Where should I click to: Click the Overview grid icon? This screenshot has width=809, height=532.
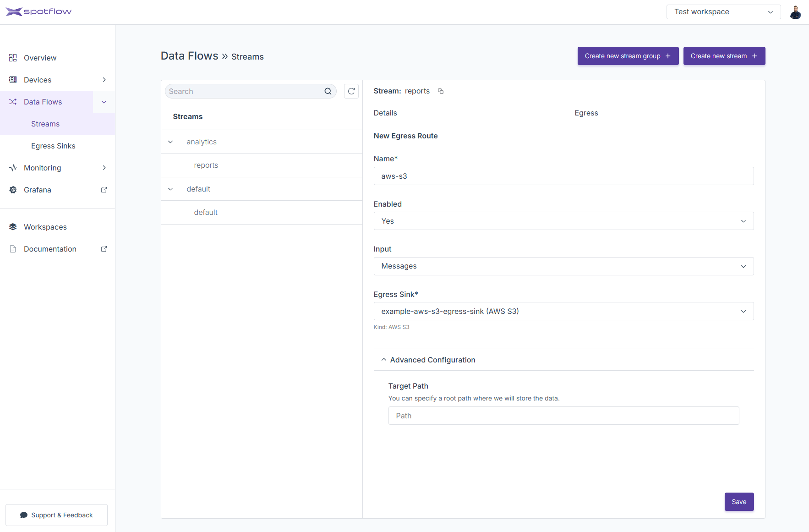(13, 58)
